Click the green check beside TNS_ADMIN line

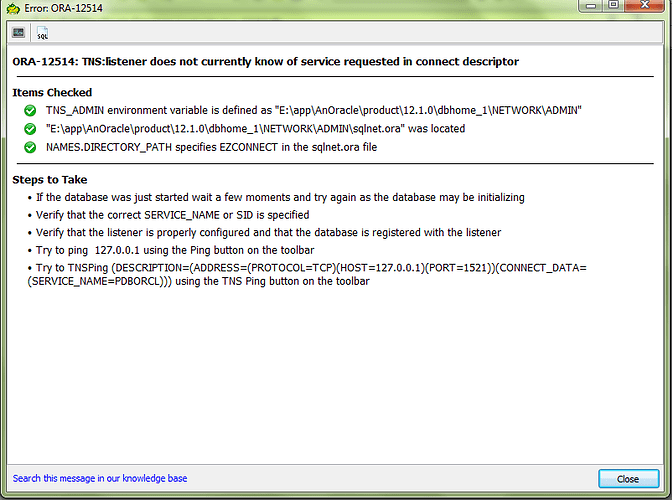tap(30, 110)
